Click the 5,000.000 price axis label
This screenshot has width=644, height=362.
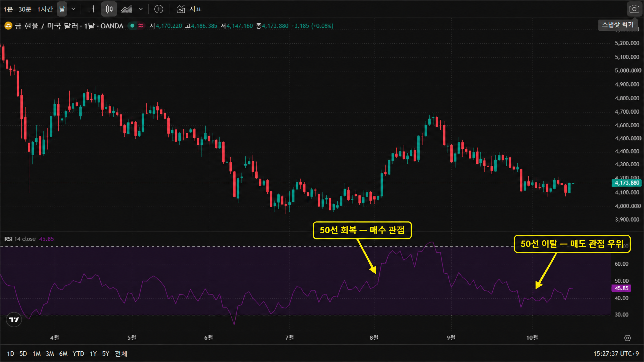[x=628, y=71]
